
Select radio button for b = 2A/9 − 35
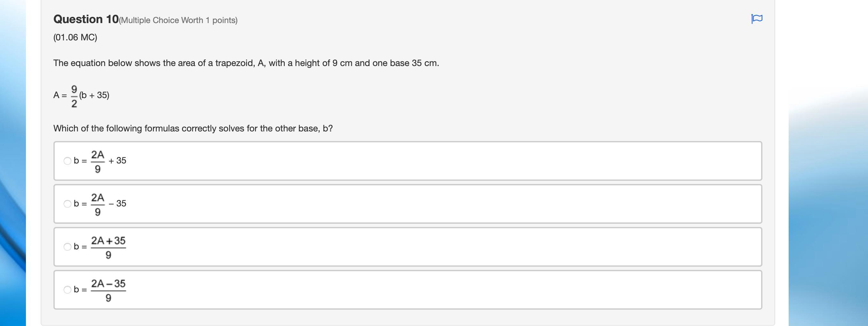pos(68,204)
